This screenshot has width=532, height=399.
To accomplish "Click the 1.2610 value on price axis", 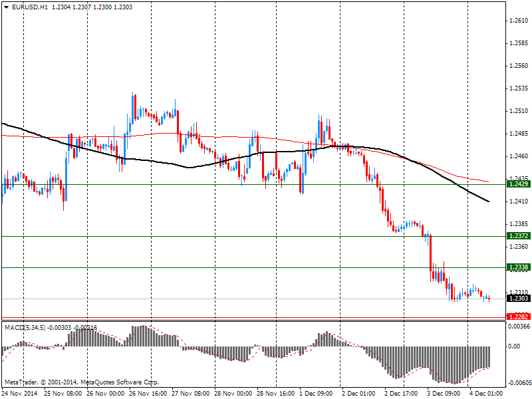I will tap(519, 21).
